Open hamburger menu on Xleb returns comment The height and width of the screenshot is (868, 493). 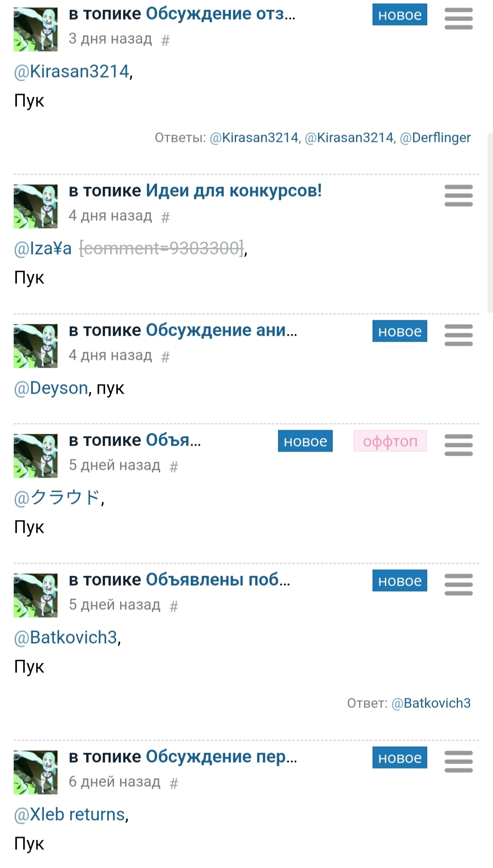pyautogui.click(x=458, y=762)
